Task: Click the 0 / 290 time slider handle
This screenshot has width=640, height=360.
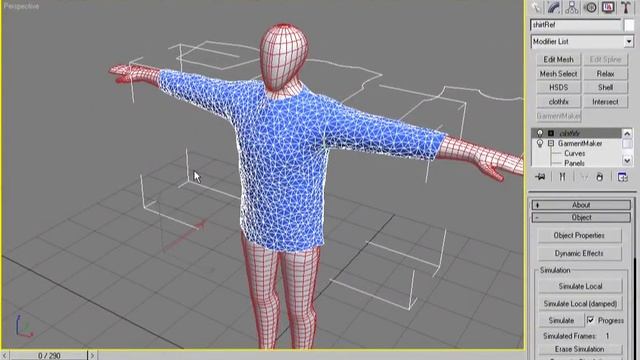Action: [49, 356]
